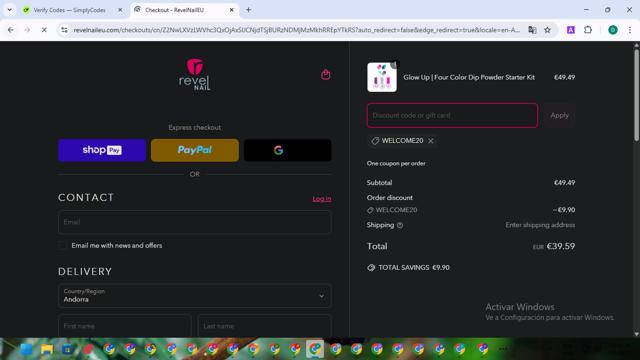
Task: Click the TOTAL SAVINGS €9.90 text
Action: 414,268
